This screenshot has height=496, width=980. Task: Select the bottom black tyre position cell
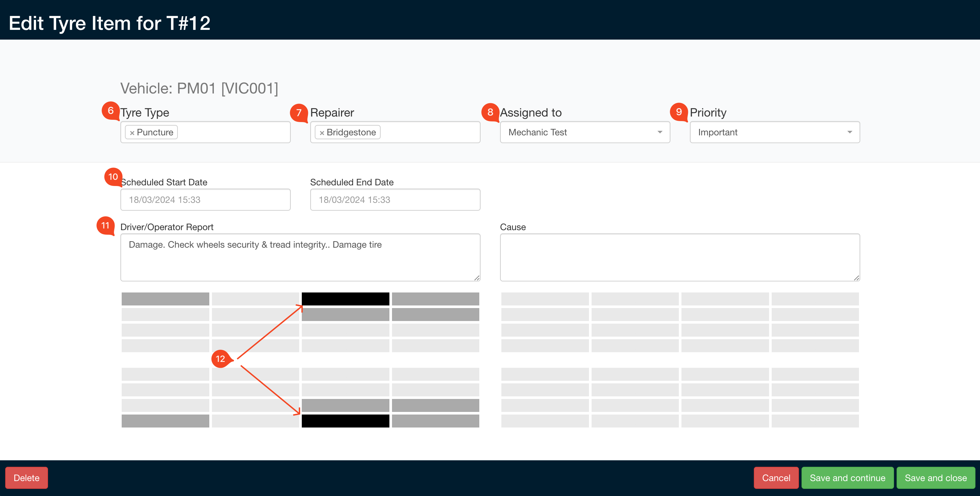pyautogui.click(x=346, y=421)
